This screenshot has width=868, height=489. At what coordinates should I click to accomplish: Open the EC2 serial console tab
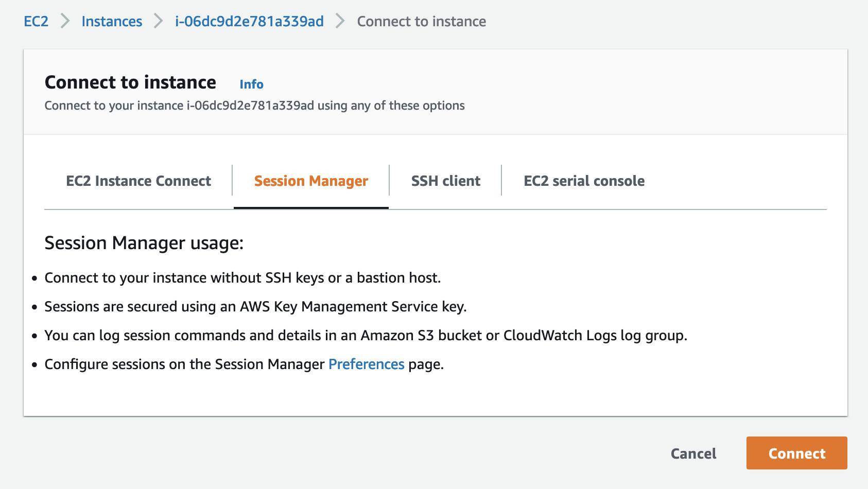click(x=584, y=181)
